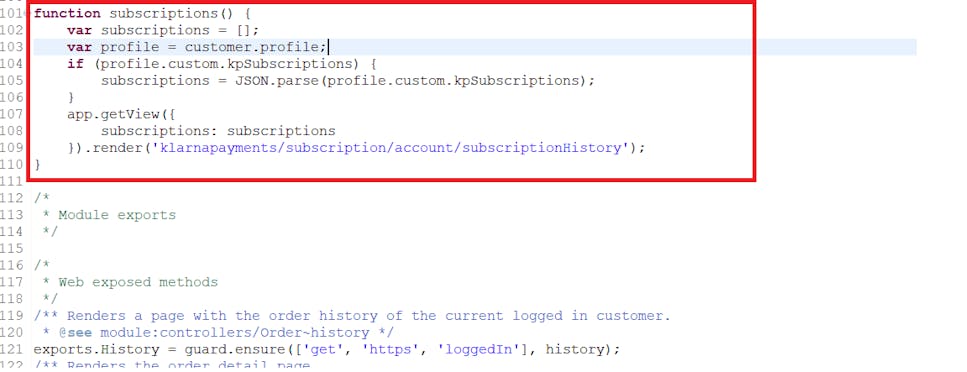
Task: Click 'exports.History' on line 121
Action: [96, 349]
